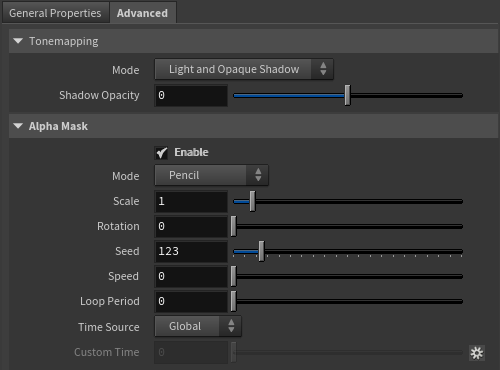Image resolution: width=500 pixels, height=370 pixels.
Task: Open the Pencil mode dropdown
Action: (211, 175)
